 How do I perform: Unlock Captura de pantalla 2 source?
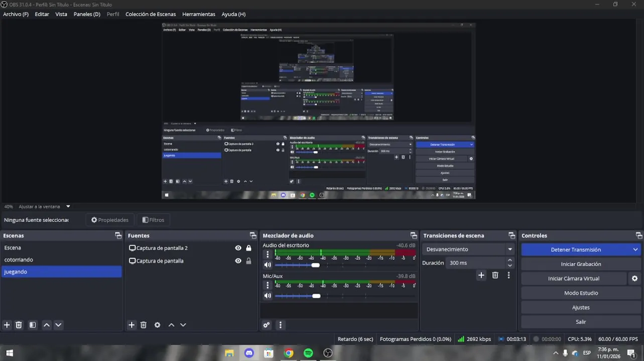[248, 248]
